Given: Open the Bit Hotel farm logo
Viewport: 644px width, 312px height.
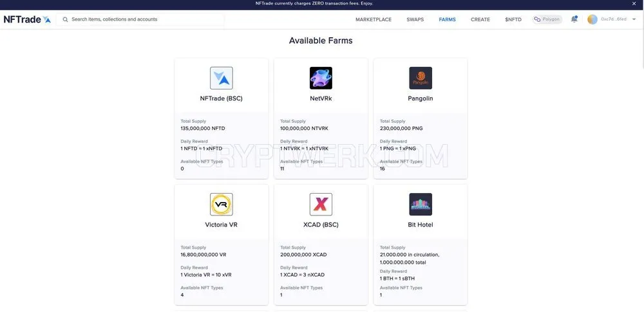Looking at the screenshot, I should 421,205.
